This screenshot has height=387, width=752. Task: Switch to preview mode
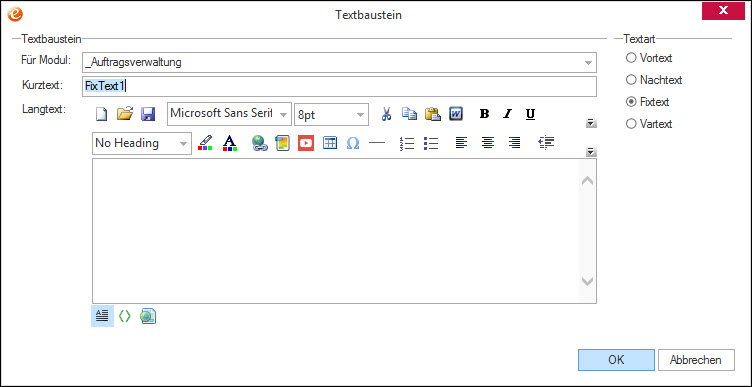[148, 316]
